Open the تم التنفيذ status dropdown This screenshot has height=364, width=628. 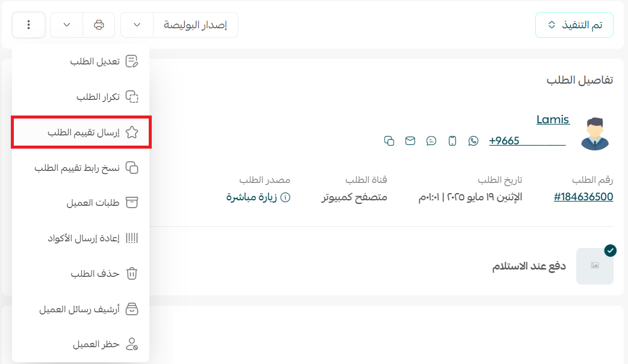point(574,25)
